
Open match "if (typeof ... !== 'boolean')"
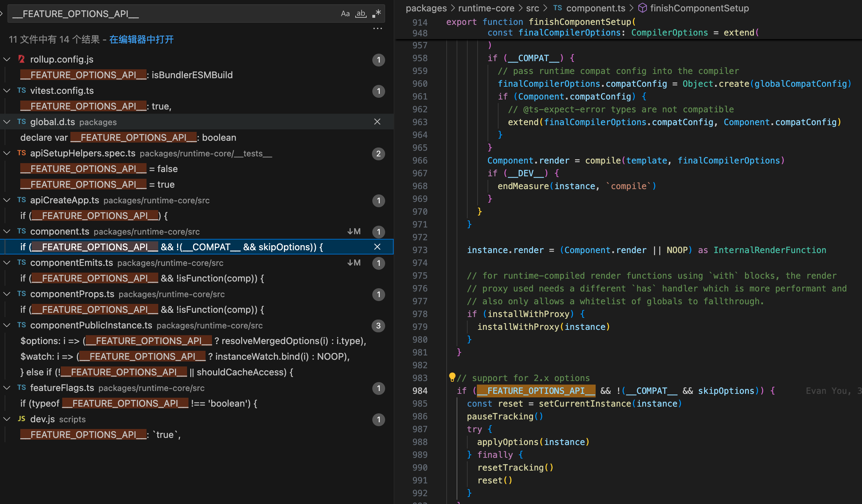click(x=139, y=403)
